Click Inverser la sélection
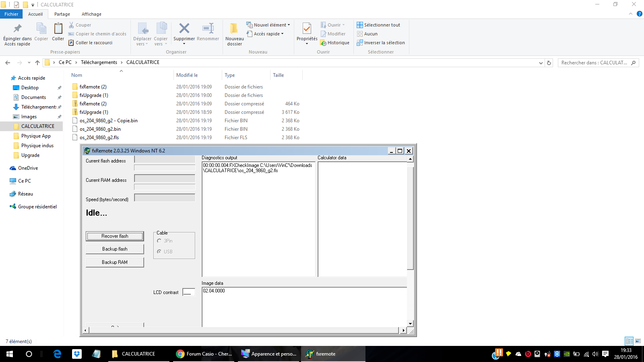 click(x=381, y=43)
